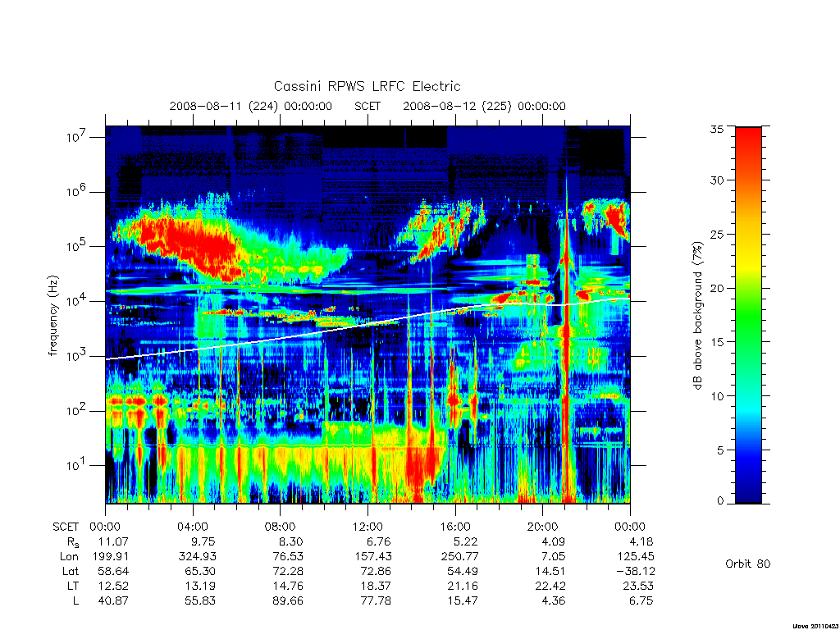840x630 pixels.
Task: Click the time tick label 16:00
Action: 454,527
